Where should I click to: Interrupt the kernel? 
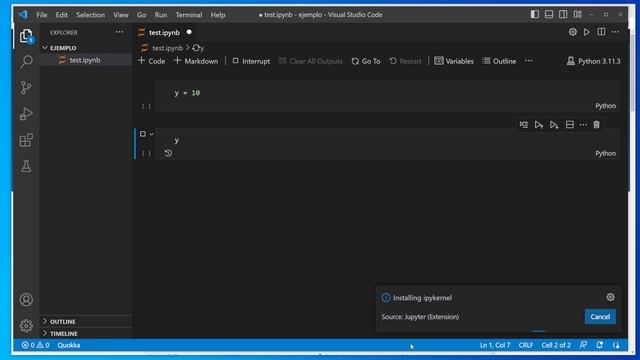pos(251,61)
